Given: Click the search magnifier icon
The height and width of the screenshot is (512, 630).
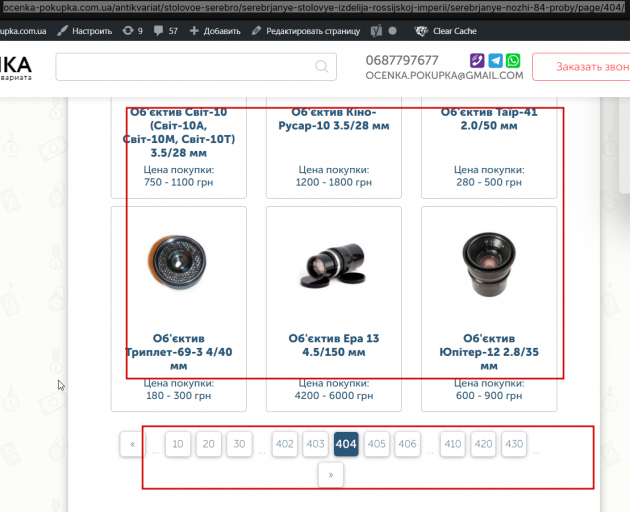Looking at the screenshot, I should point(321,66).
